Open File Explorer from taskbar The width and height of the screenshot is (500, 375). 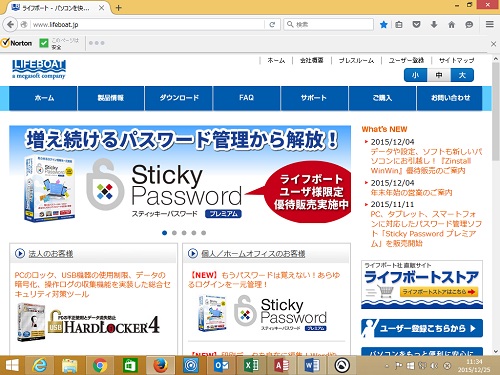click(x=69, y=366)
